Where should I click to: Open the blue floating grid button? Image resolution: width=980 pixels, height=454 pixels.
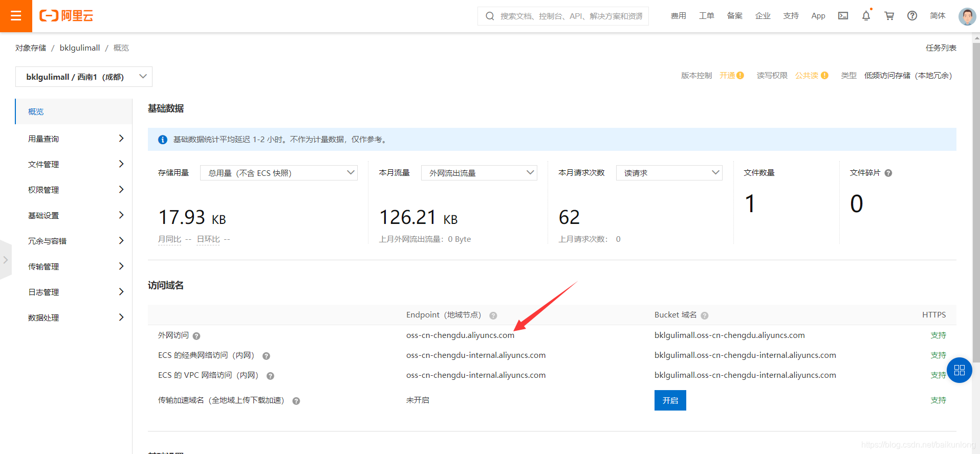(x=960, y=370)
